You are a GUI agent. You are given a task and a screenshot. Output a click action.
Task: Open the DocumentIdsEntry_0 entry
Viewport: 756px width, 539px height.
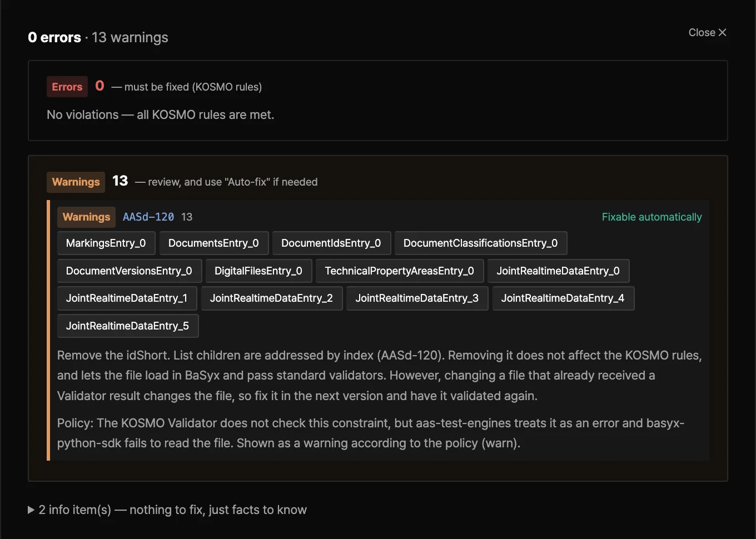coord(331,243)
